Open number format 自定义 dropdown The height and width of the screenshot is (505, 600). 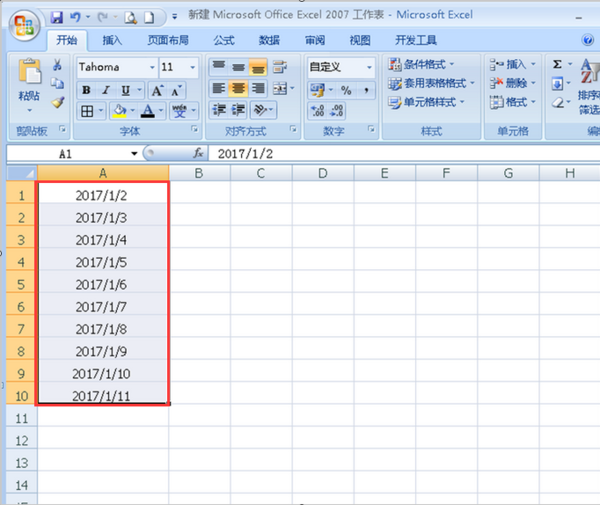coord(369,67)
